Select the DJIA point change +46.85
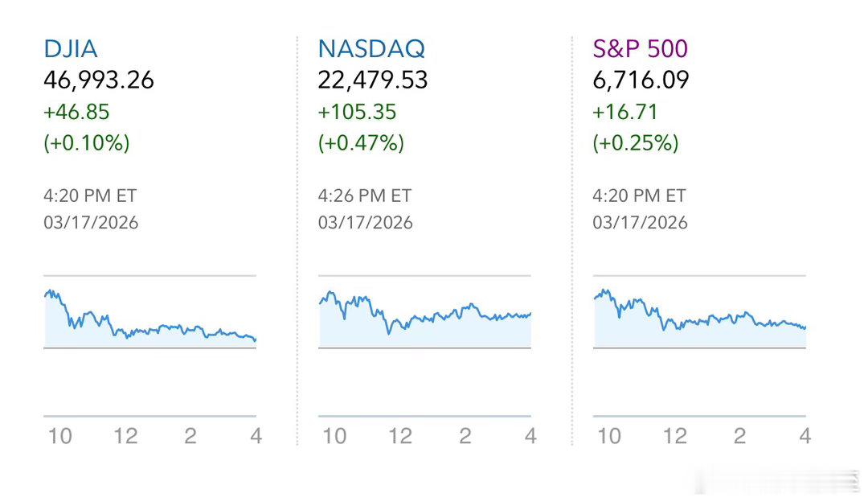Image resolution: width=868 pixels, height=502 pixels. coord(77,112)
